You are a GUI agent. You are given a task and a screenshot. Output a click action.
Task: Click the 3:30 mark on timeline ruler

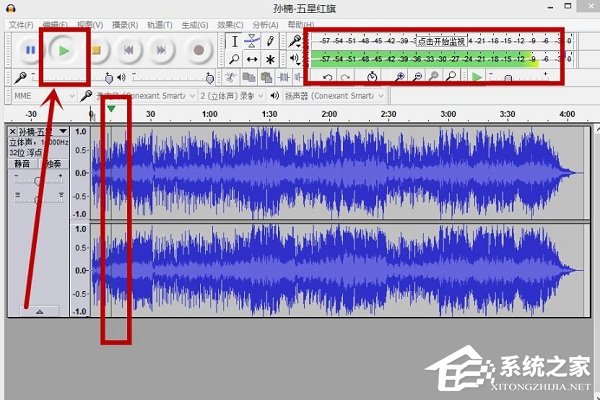pos(507,114)
